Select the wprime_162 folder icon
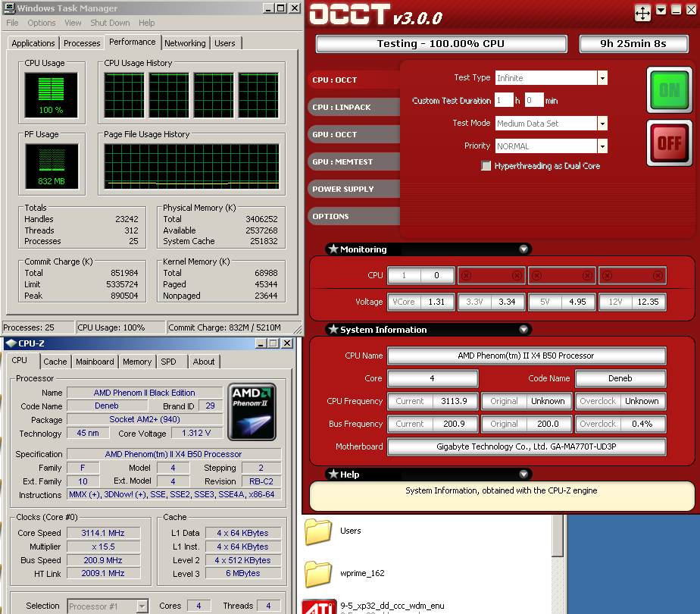The width and height of the screenshot is (700, 614). pyautogui.click(x=318, y=574)
